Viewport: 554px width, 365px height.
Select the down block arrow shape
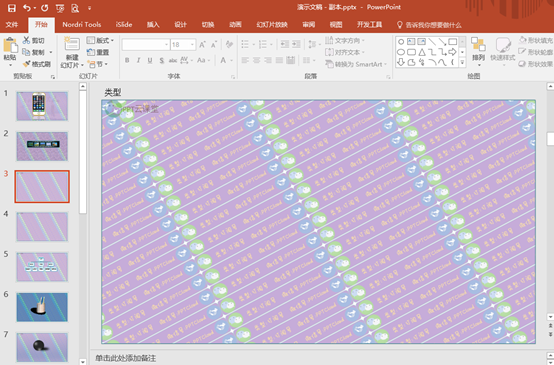coord(401,63)
